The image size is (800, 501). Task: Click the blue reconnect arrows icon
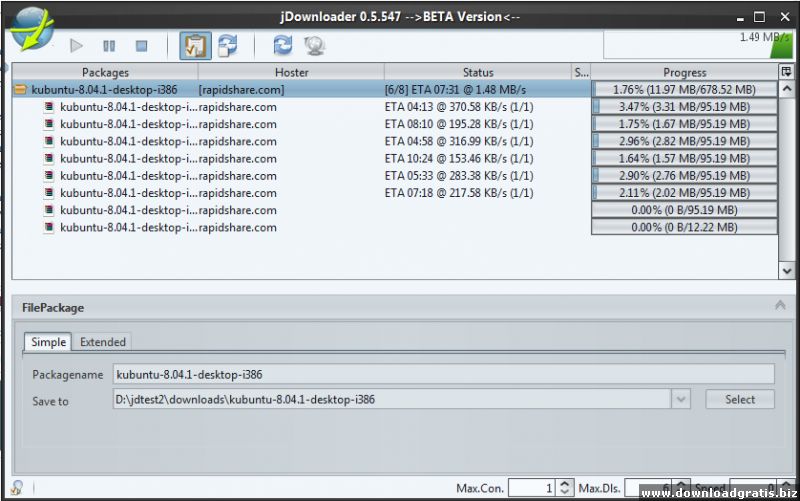[x=283, y=45]
